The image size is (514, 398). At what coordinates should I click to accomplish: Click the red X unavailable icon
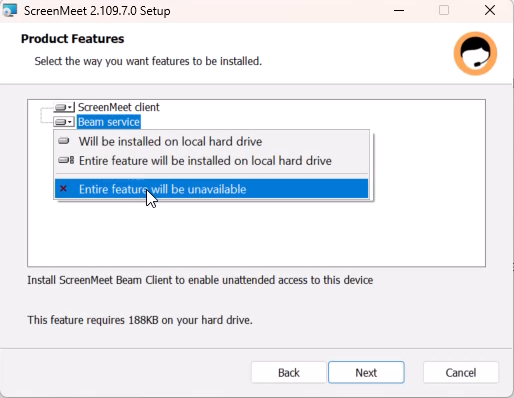(x=63, y=189)
